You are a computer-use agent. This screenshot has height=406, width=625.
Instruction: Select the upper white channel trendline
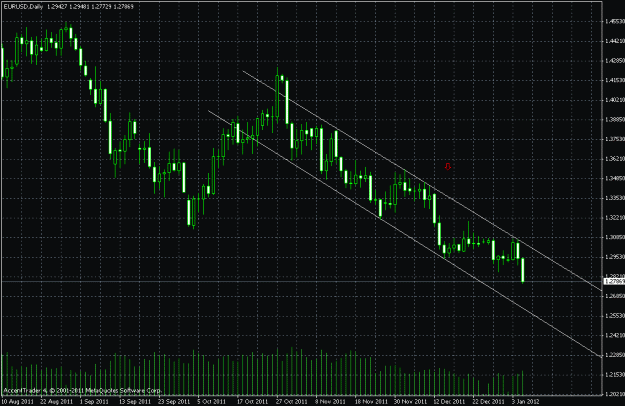coord(422,181)
